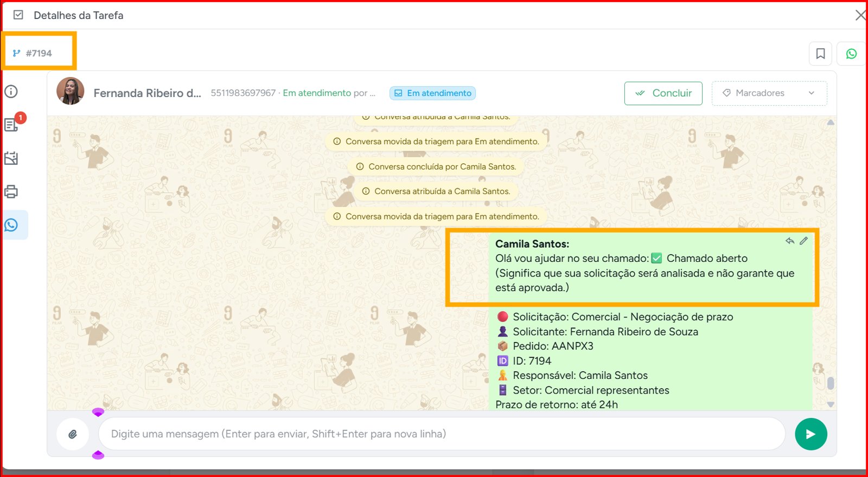Click 'Solicitante: Fernanda Ribeiro de Souza' line
868x477 pixels.
[598, 331]
